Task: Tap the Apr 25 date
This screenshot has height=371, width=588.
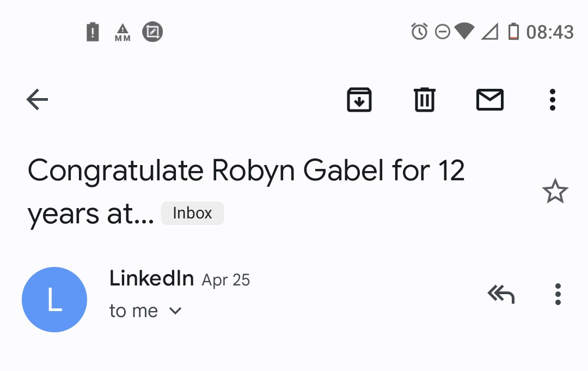Action: 226,280
